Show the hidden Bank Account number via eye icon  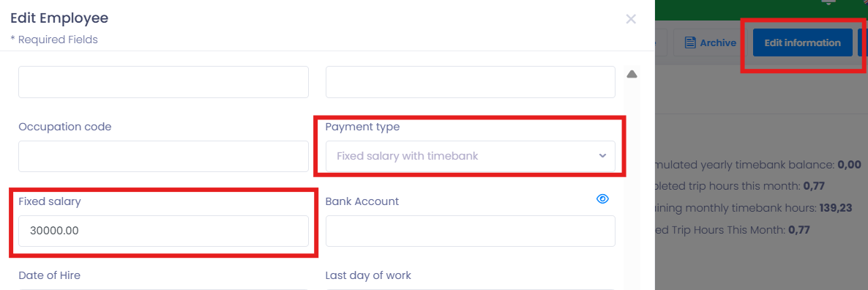pyautogui.click(x=602, y=199)
